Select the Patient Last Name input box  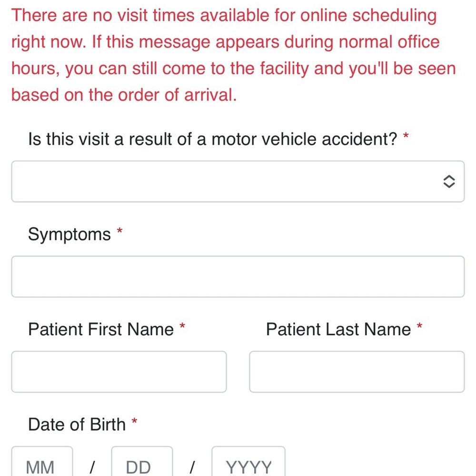click(x=357, y=372)
